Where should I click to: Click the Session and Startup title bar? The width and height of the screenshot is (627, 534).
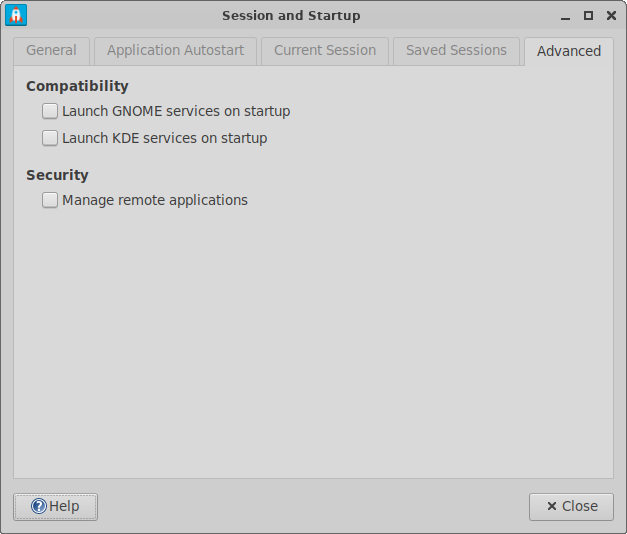pyautogui.click(x=290, y=15)
